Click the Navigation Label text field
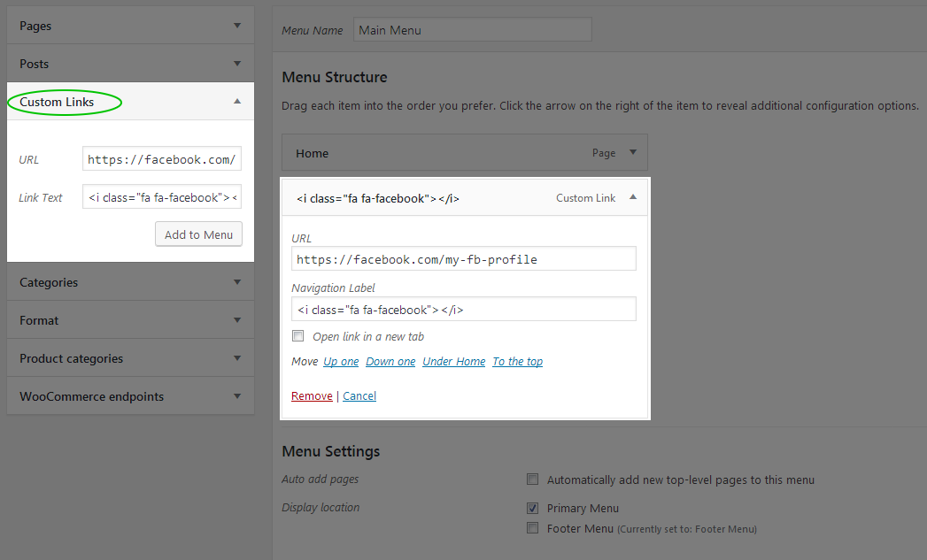This screenshot has height=560, width=927. (x=463, y=308)
